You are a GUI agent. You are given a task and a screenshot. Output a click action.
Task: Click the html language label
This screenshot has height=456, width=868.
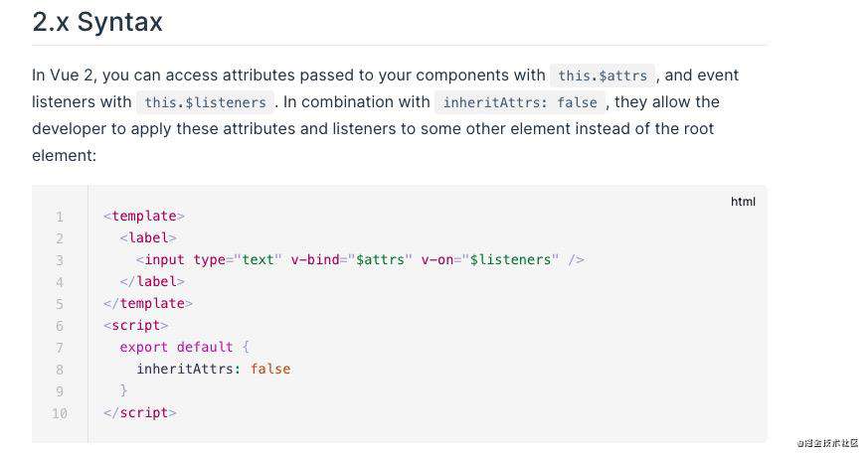[743, 202]
